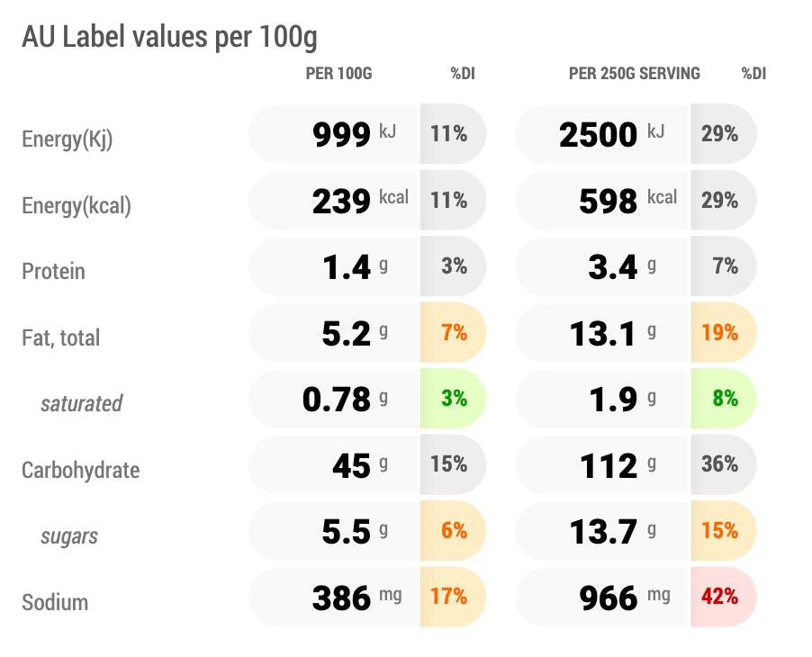Click the Sodium row label
The width and height of the screenshot is (812, 657).
[x=55, y=603]
